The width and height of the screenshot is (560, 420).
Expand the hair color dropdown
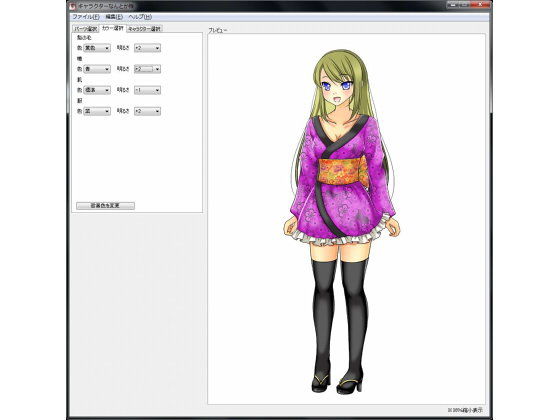click(x=97, y=48)
